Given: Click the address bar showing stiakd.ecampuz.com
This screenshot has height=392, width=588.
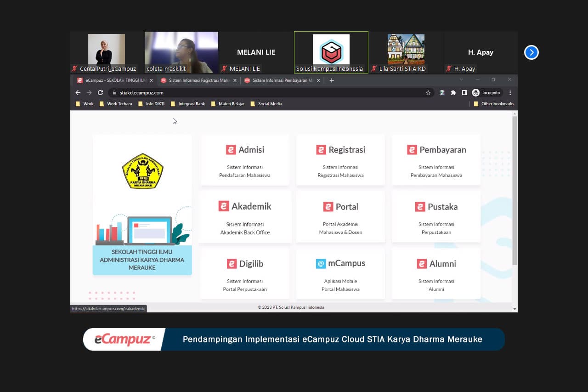Looking at the screenshot, I should click(271, 93).
